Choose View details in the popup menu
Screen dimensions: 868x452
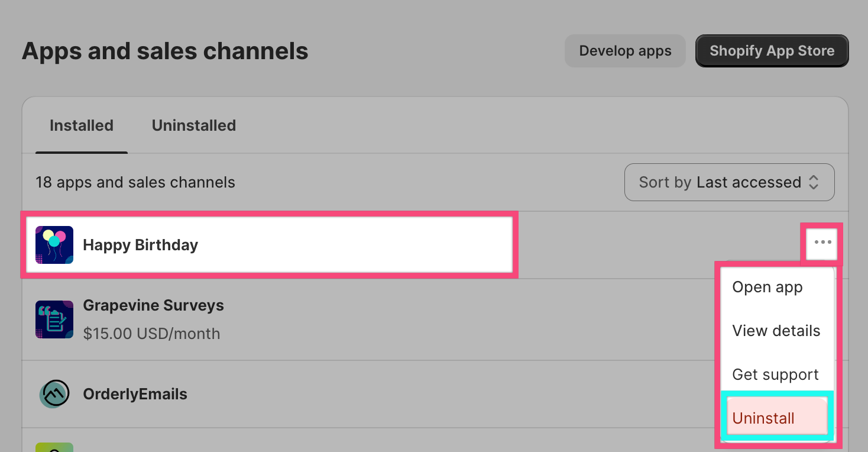(x=777, y=331)
